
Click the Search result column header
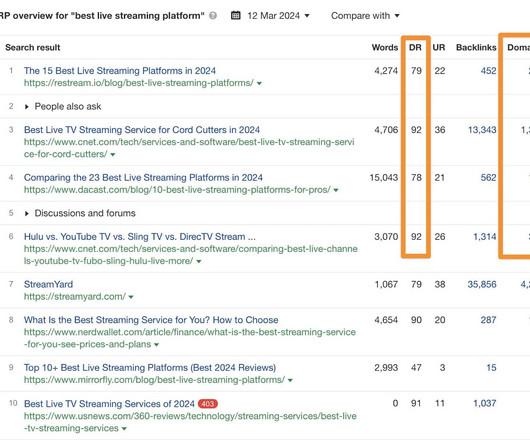tap(32, 47)
